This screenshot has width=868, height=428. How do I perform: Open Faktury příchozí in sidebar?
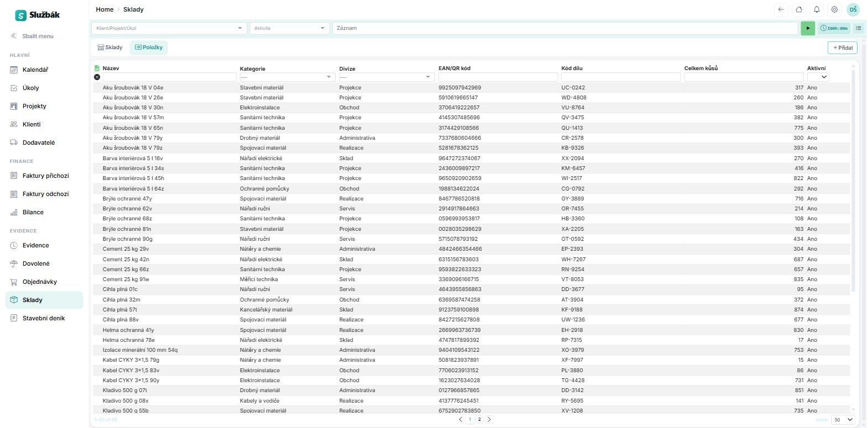(44, 176)
